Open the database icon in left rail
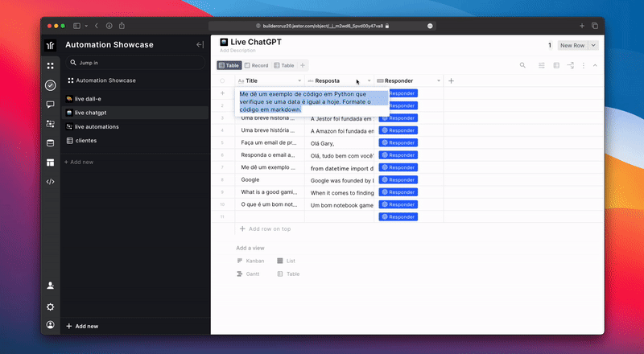The width and height of the screenshot is (644, 354). tap(51, 143)
